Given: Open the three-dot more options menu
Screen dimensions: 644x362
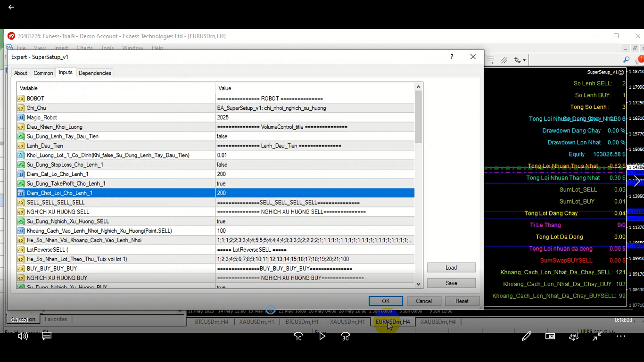Looking at the screenshot, I should (621, 336).
